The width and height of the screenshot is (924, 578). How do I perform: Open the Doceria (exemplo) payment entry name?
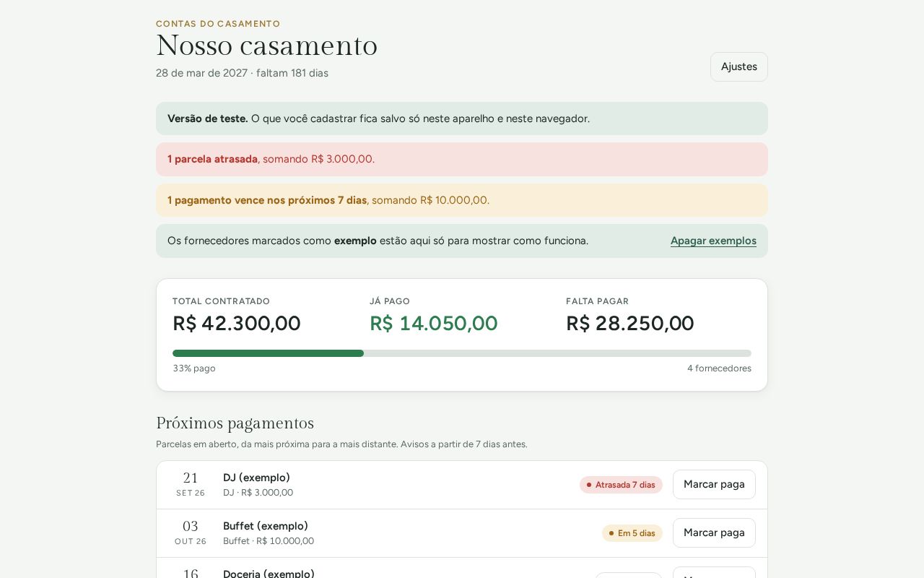click(269, 574)
